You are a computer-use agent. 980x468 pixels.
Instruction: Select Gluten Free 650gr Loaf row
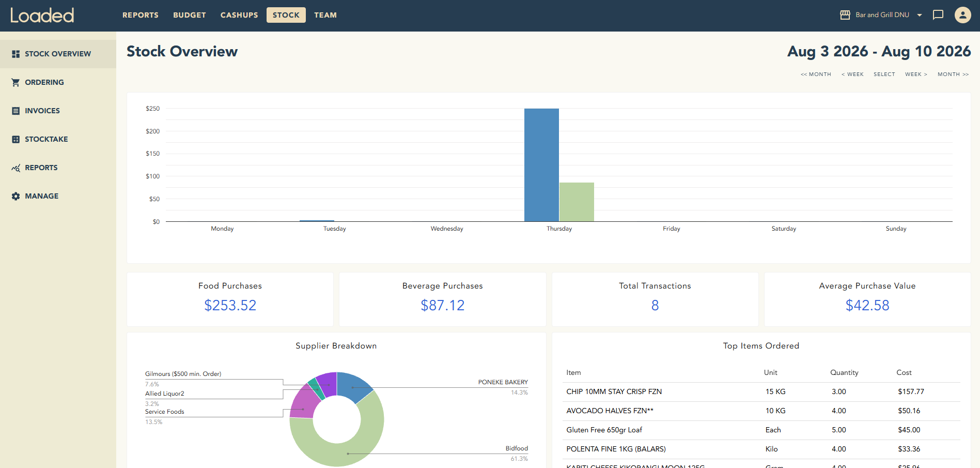pos(761,430)
